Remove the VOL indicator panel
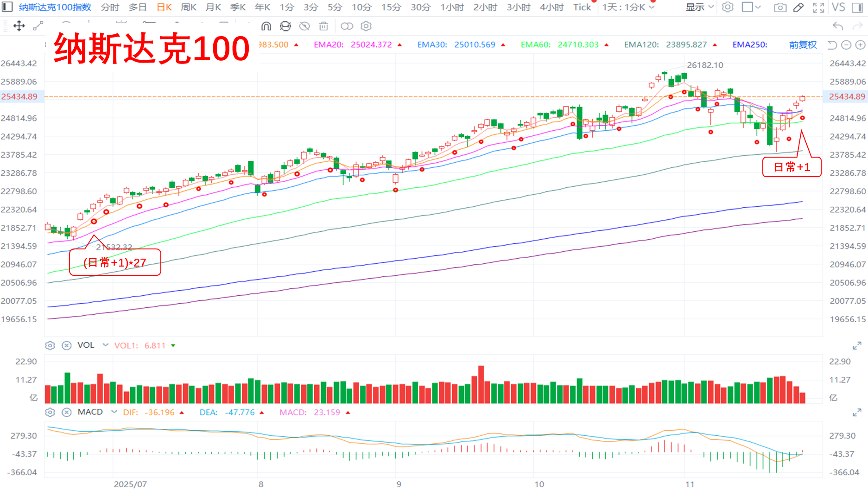 click(x=67, y=345)
